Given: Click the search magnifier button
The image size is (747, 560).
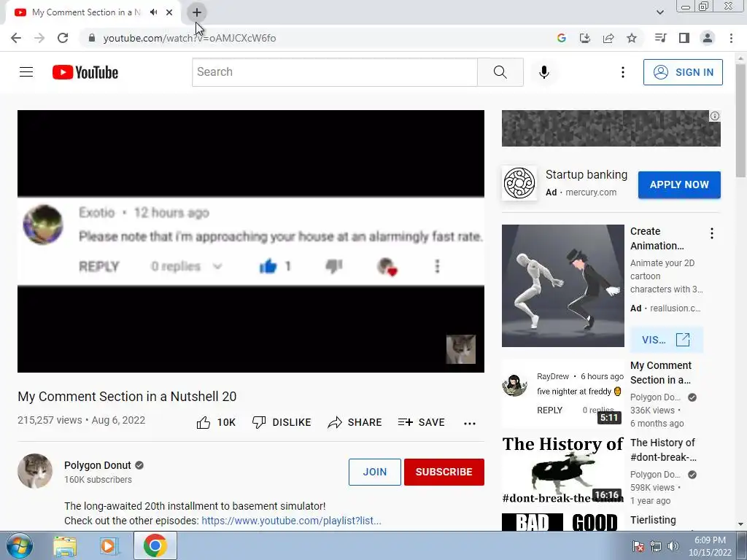Looking at the screenshot, I should pos(500,72).
